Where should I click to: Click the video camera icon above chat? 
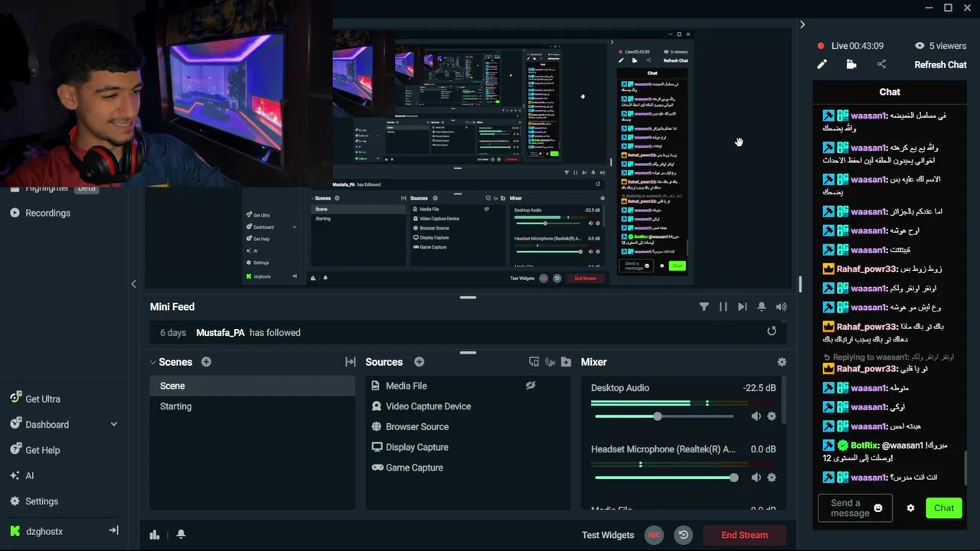[x=851, y=64]
